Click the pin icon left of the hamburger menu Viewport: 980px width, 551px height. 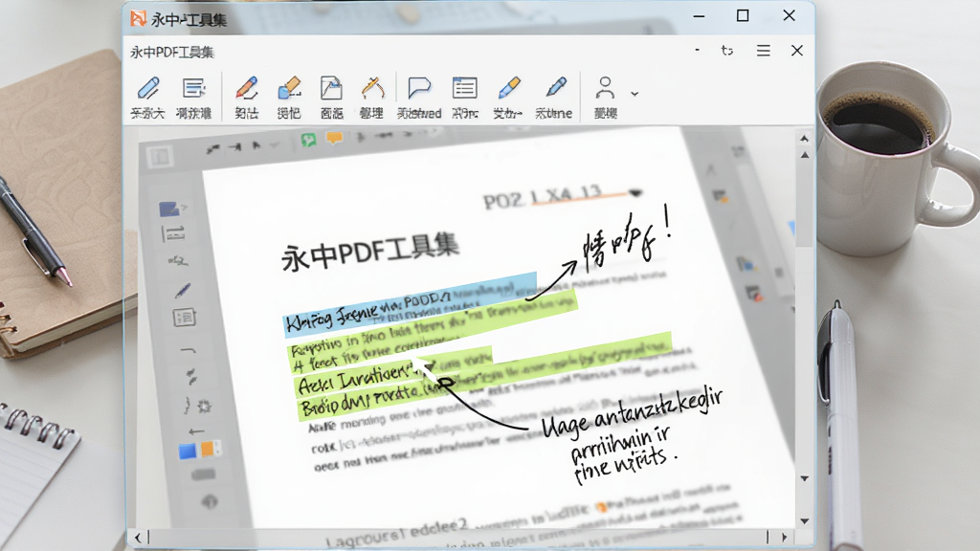pyautogui.click(x=727, y=51)
